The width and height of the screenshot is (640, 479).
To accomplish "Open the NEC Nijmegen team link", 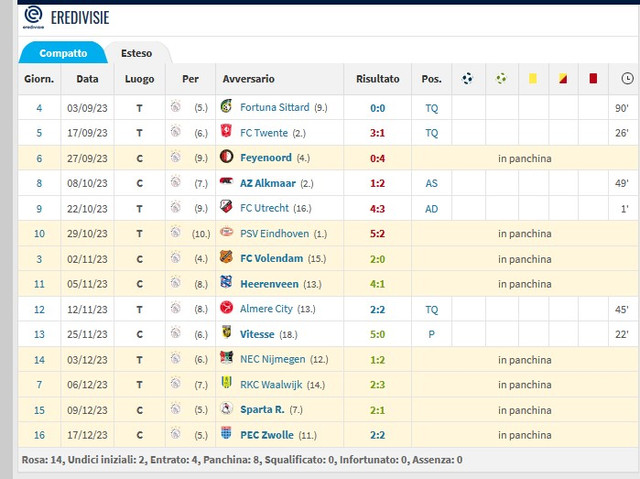I will click(x=272, y=359).
